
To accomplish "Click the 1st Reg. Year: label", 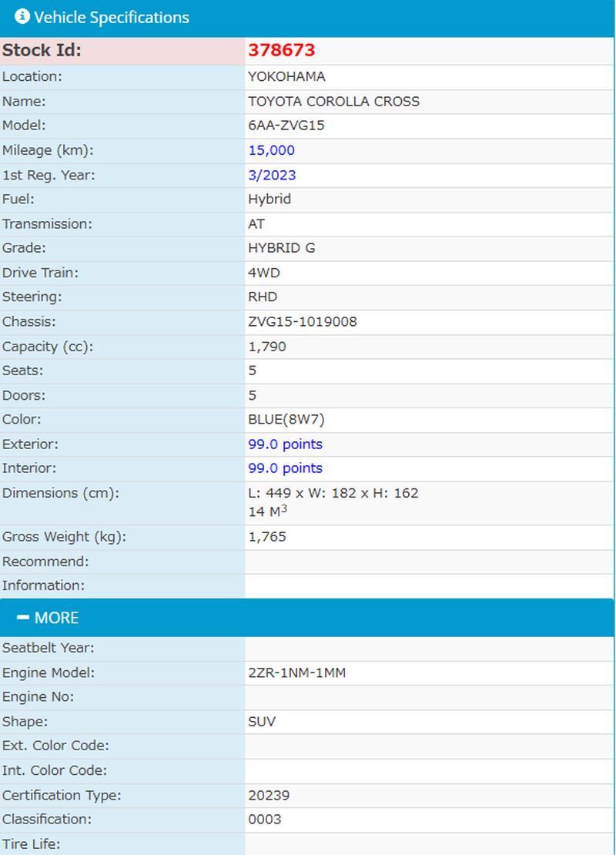I will click(48, 175).
